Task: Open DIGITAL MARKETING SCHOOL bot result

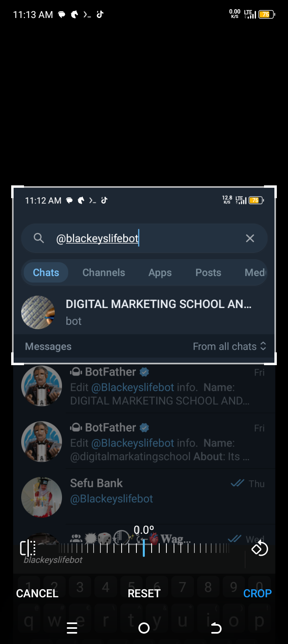Action: coord(144,312)
